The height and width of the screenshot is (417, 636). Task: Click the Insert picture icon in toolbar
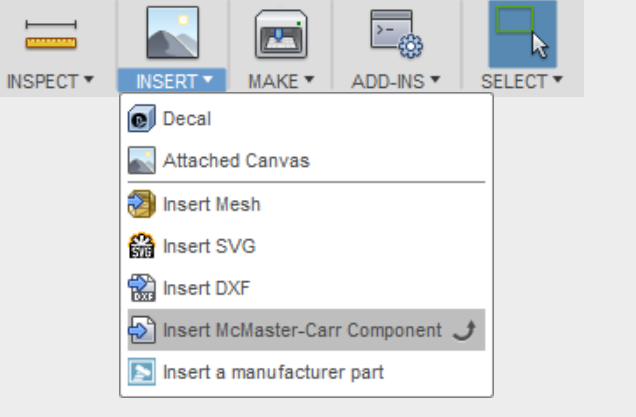coord(172,33)
